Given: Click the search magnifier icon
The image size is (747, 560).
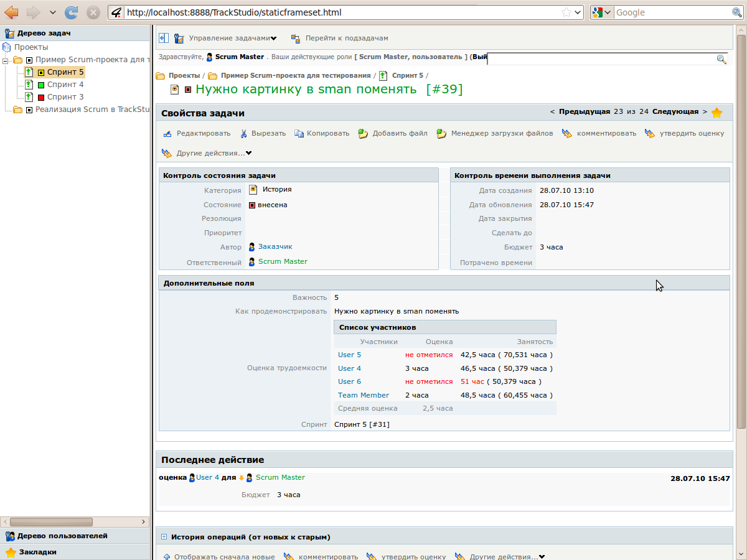Looking at the screenshot, I should (721, 59).
